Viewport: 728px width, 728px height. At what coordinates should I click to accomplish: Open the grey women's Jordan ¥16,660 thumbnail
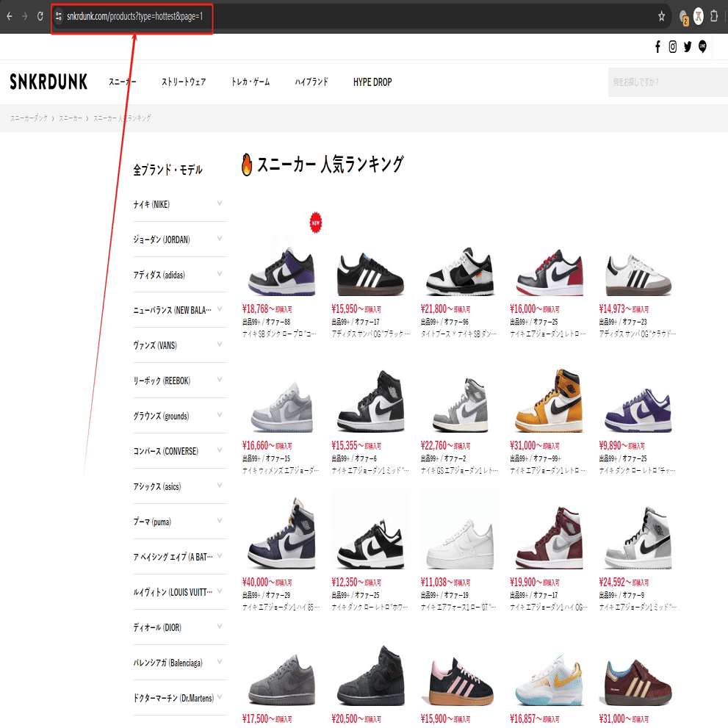point(281,408)
